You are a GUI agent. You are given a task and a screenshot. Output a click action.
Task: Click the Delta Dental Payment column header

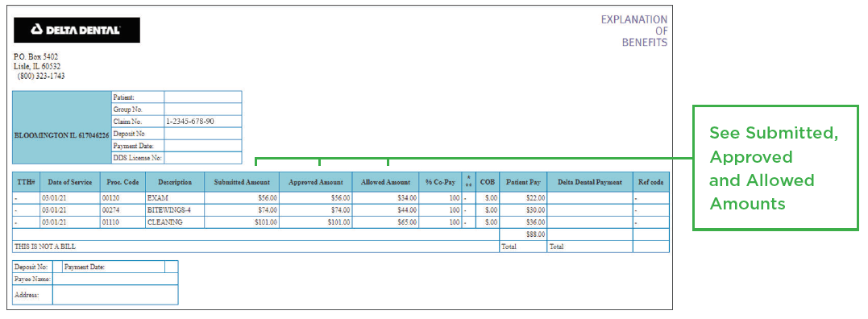pos(590,182)
